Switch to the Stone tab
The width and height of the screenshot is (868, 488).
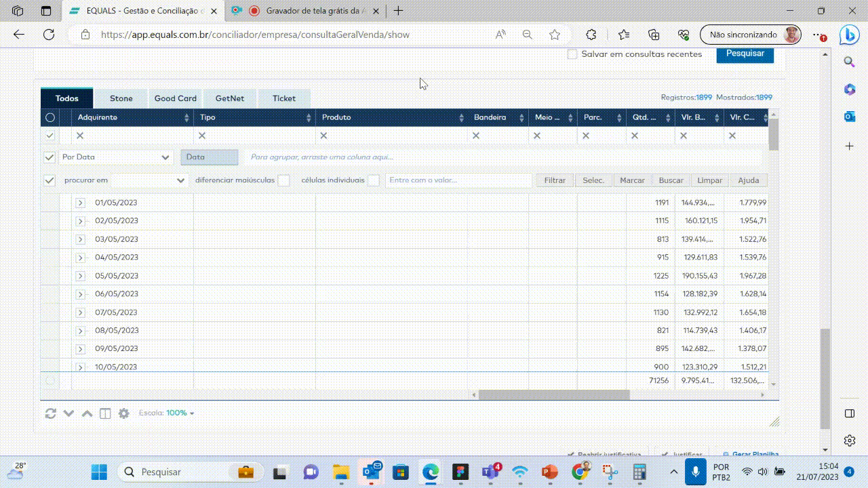click(x=121, y=98)
